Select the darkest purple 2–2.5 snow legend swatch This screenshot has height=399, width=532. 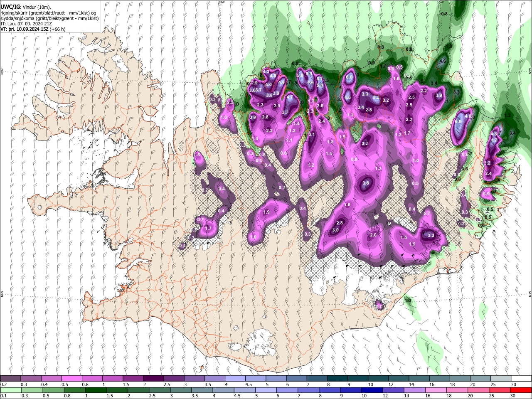153,379
